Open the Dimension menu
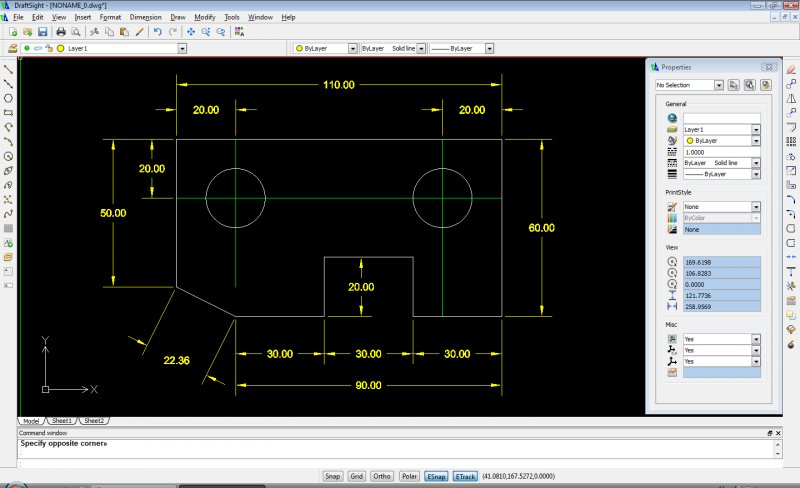Image resolution: width=800 pixels, height=488 pixels. point(145,17)
